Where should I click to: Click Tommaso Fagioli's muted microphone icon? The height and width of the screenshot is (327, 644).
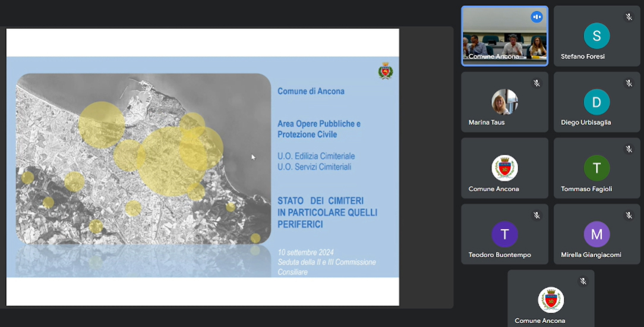coord(629,149)
